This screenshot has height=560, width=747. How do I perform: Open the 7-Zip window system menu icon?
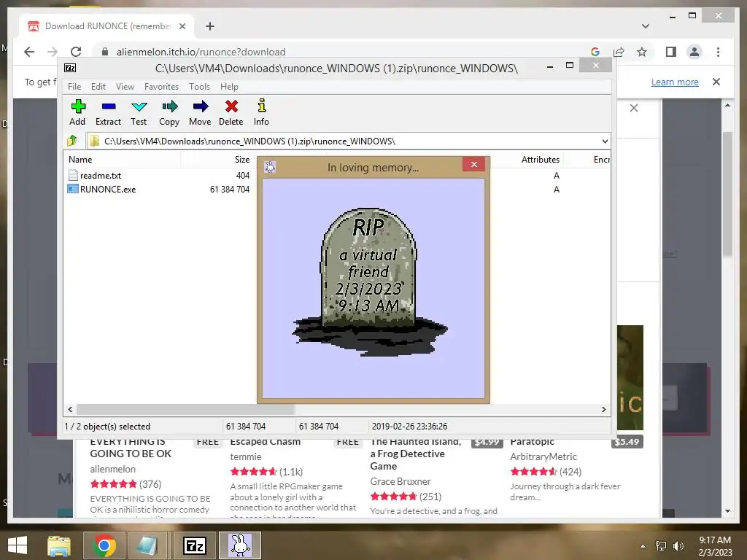click(70, 68)
